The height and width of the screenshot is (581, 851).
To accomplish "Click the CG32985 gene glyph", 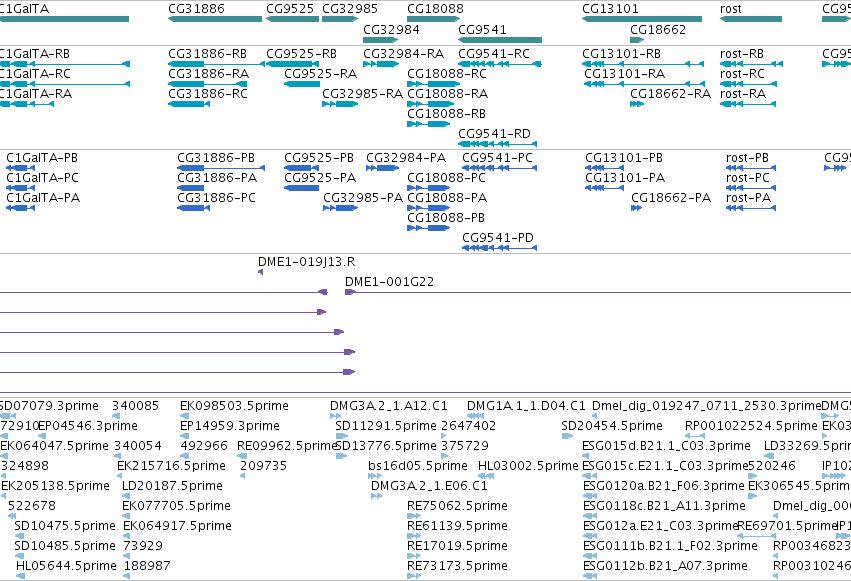I will (340, 19).
